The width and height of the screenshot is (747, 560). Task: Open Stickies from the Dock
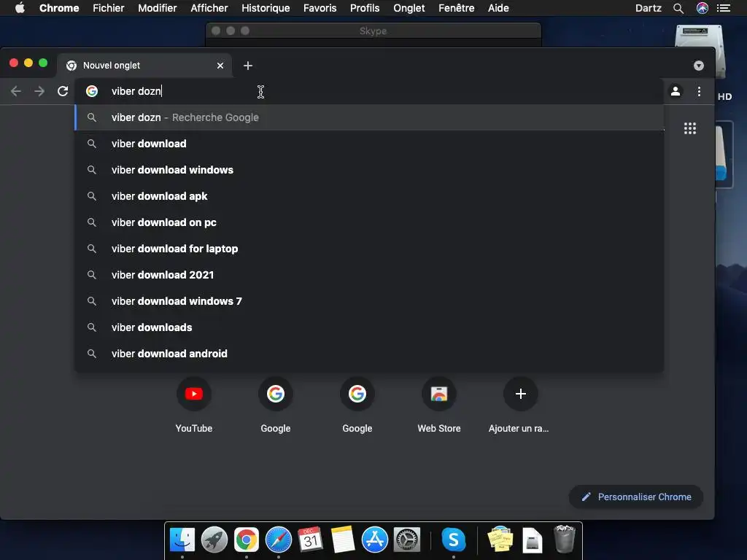500,539
